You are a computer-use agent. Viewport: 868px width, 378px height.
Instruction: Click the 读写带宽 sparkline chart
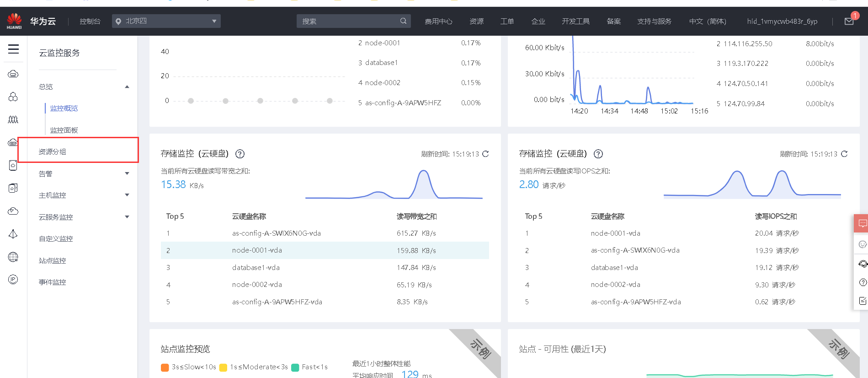coord(394,184)
